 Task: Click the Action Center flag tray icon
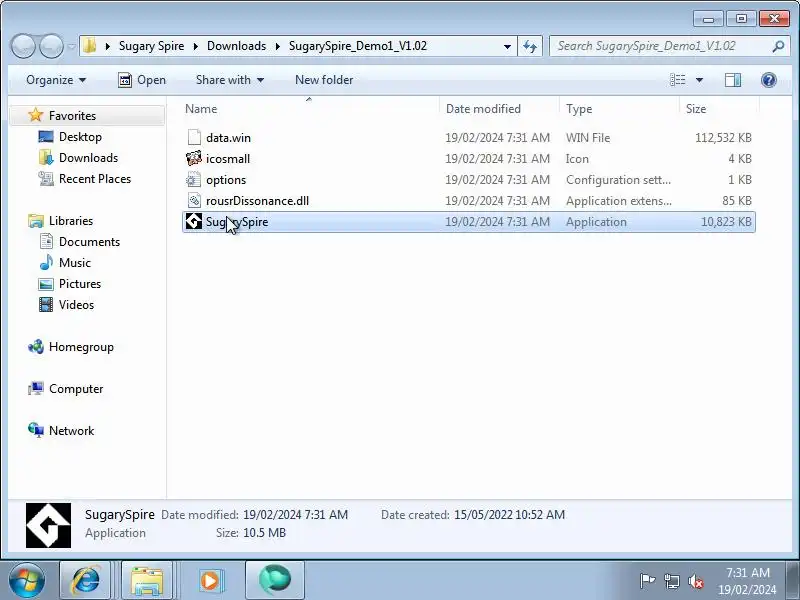point(647,581)
